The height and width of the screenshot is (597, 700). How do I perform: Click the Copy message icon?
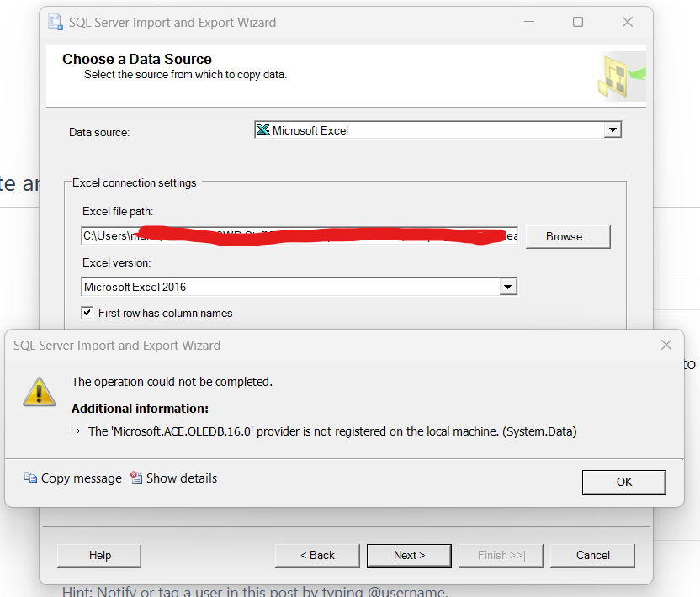32,478
